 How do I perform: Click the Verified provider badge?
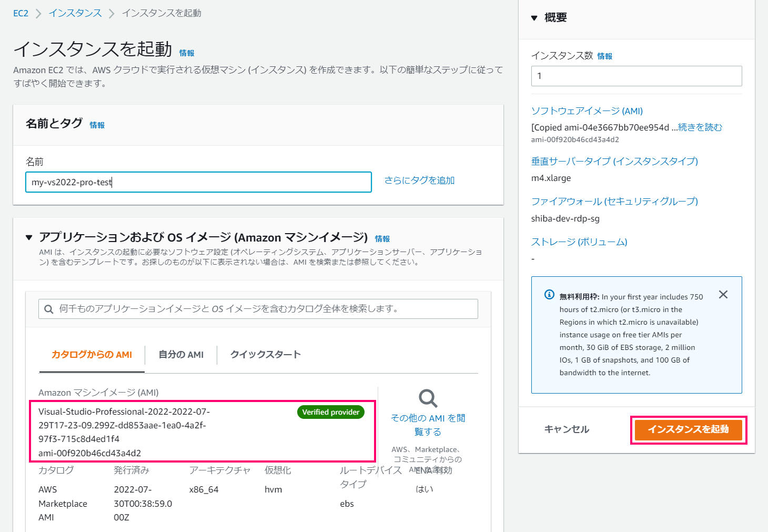[331, 412]
